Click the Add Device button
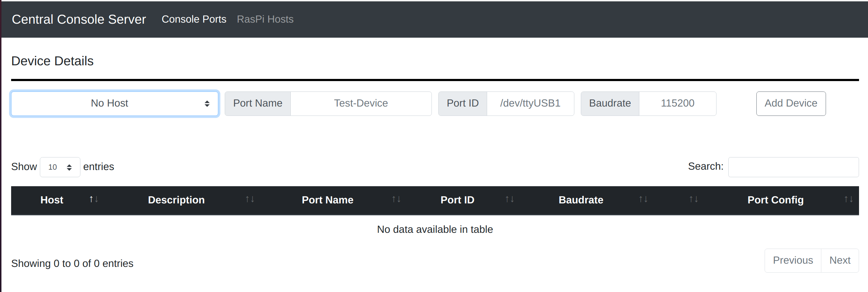This screenshot has width=868, height=292. 791,103
